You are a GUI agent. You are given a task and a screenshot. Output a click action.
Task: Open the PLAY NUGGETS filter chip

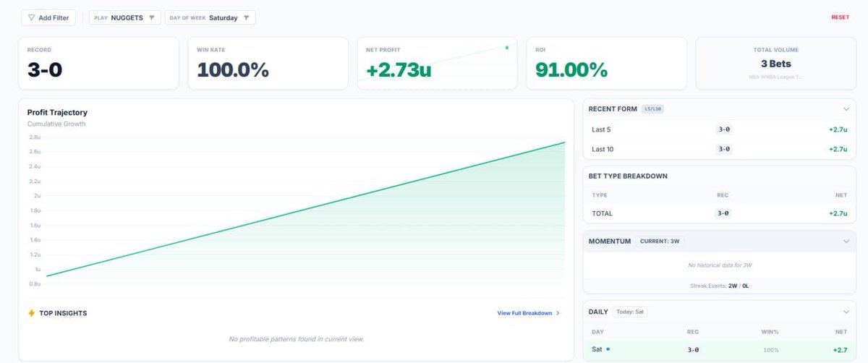click(x=124, y=17)
